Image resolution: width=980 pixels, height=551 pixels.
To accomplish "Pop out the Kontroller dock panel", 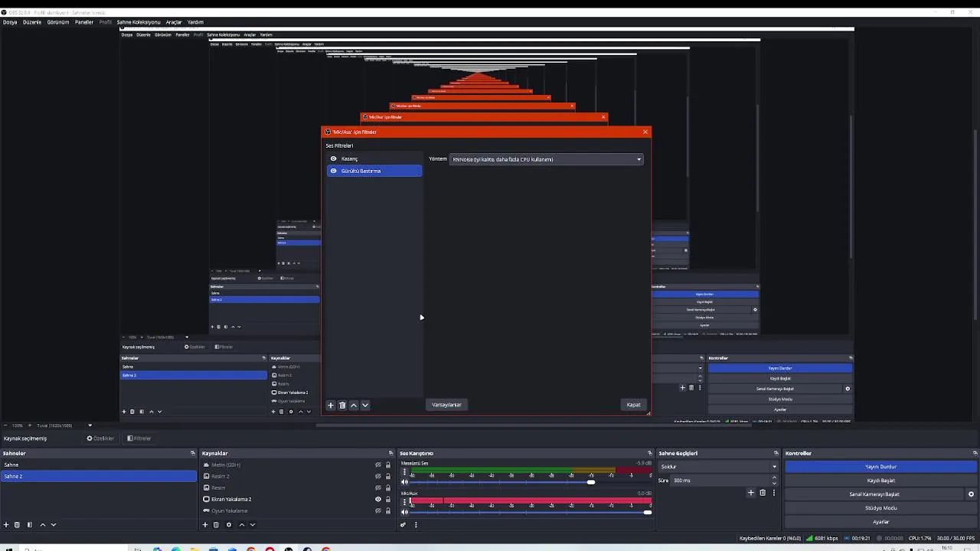I will (x=975, y=453).
